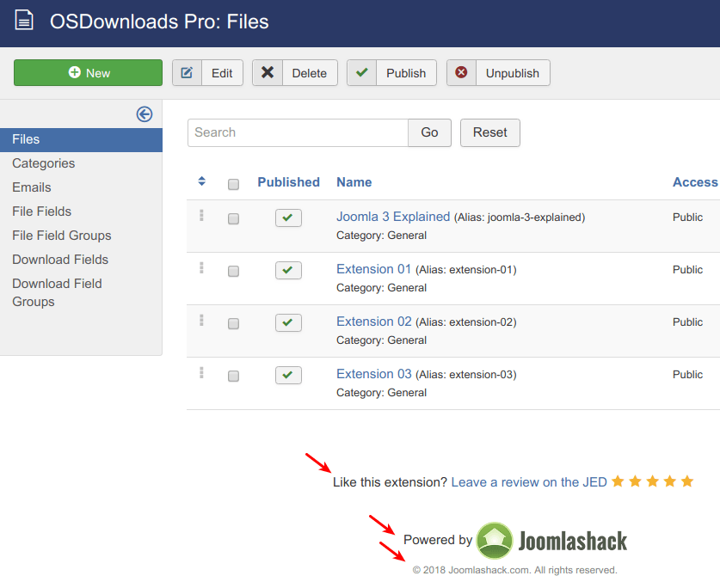
Task: Open Download Fields in the sidebar
Action: (x=60, y=260)
